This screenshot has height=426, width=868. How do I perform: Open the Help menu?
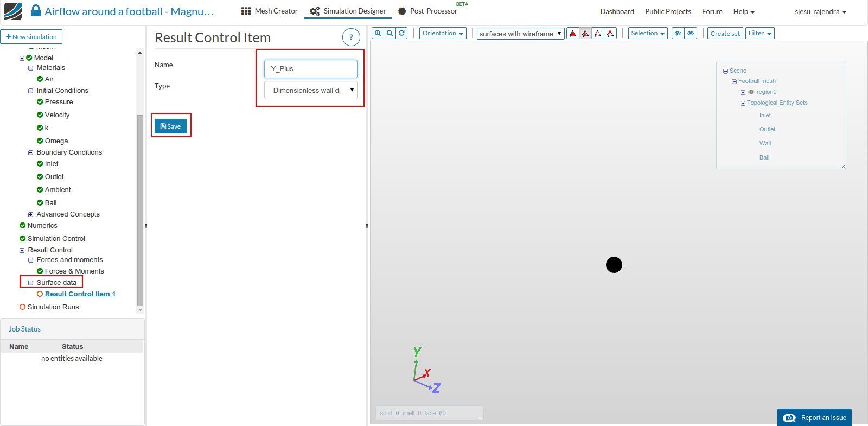tap(744, 11)
